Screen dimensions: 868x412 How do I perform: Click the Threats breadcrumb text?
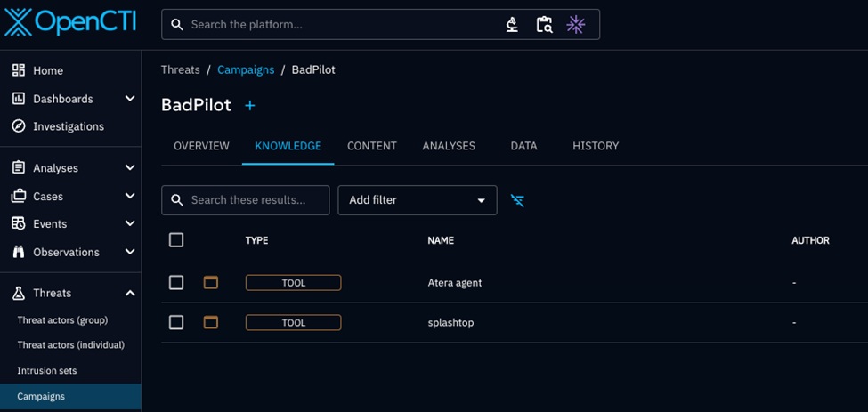click(181, 69)
